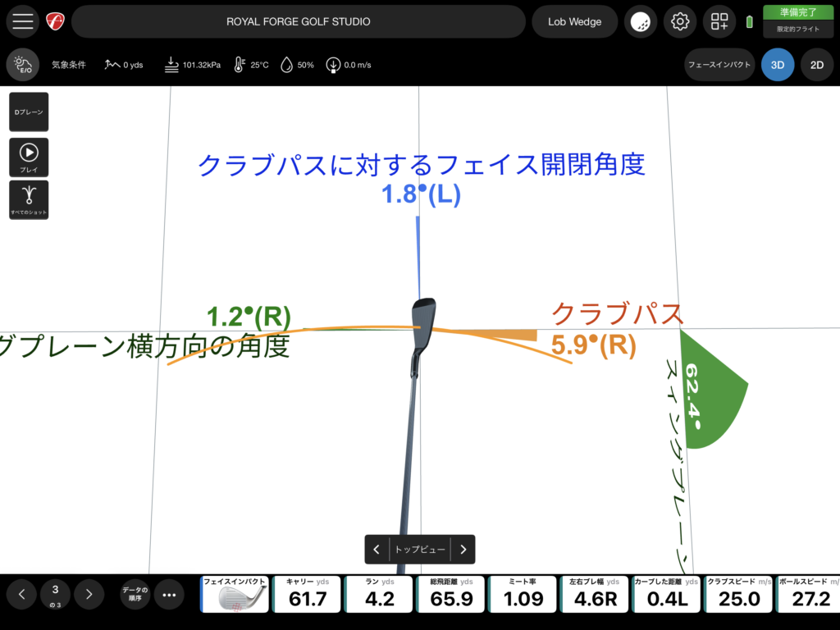The width and height of the screenshot is (840, 630).
Task: Open the Lob Wedge club selector
Action: pos(574,22)
